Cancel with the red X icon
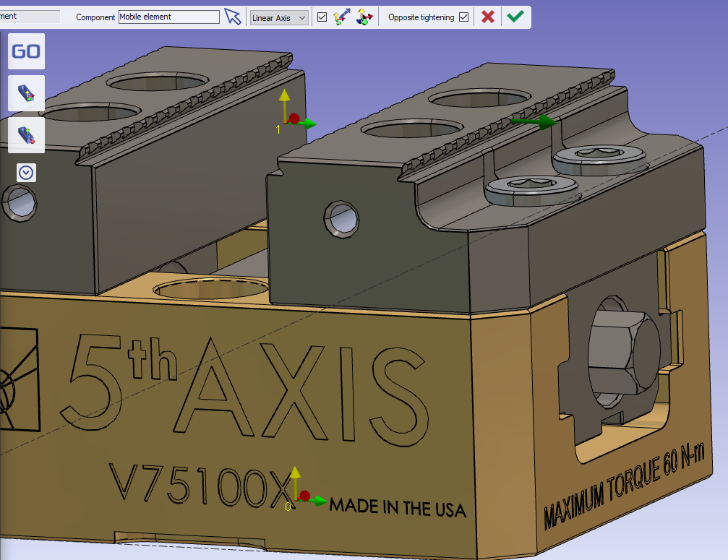 (x=488, y=17)
